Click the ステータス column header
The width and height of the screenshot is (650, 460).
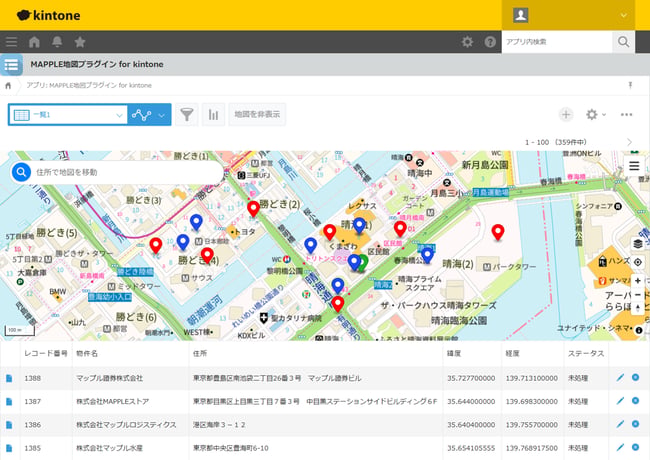coord(586,353)
